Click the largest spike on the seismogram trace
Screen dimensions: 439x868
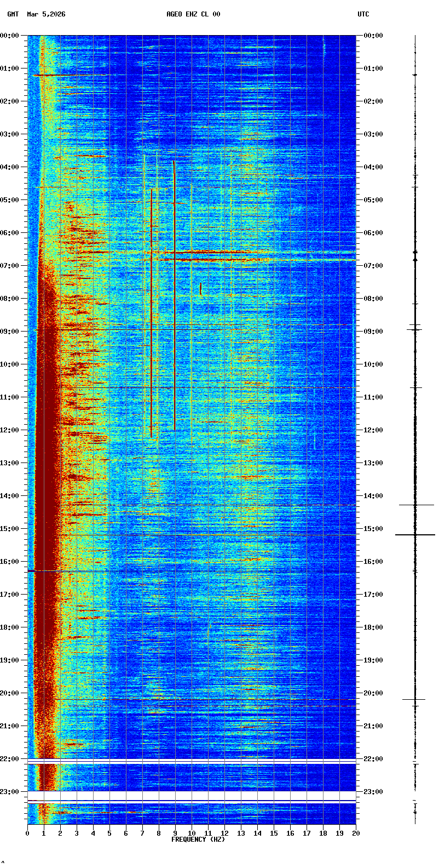[x=415, y=534]
